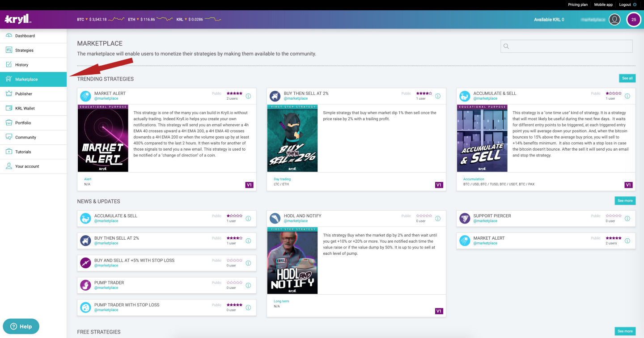Click See all for Trending Strategies
644x338 pixels.
tap(627, 78)
